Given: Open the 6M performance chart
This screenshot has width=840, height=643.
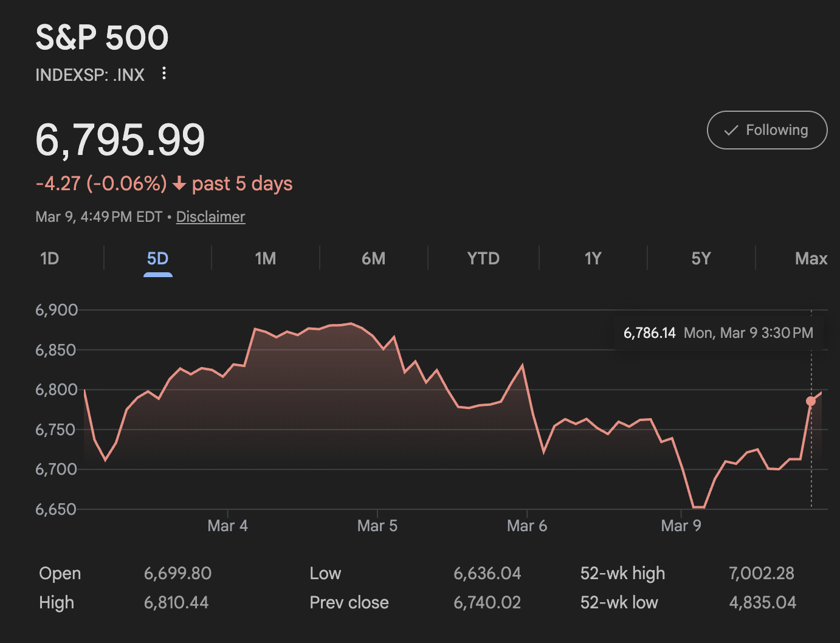Looking at the screenshot, I should 373,258.
